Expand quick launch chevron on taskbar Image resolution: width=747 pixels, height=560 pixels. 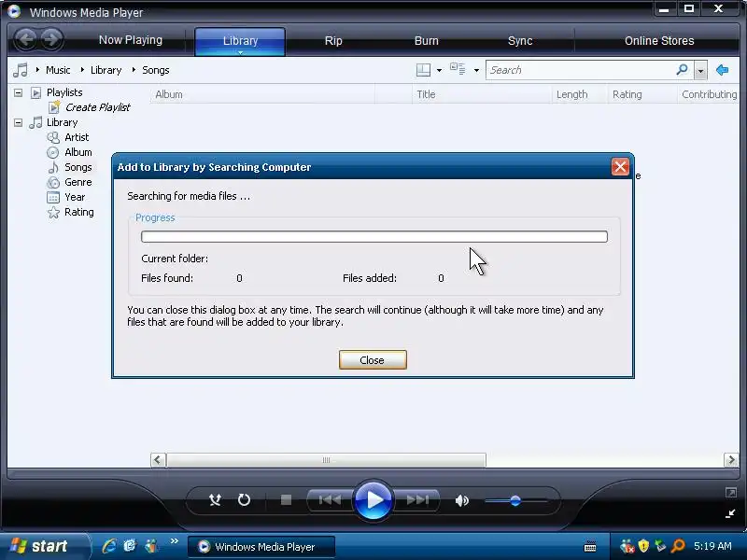174,541
